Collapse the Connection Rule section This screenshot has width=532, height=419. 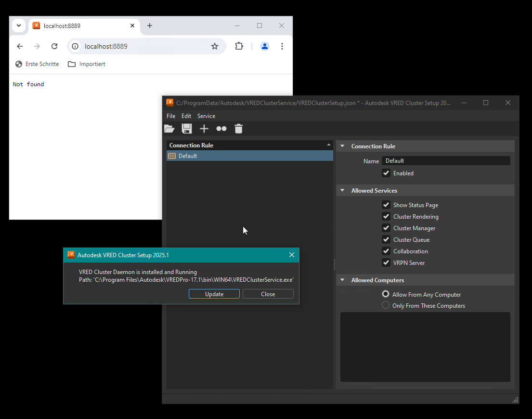[x=343, y=146]
